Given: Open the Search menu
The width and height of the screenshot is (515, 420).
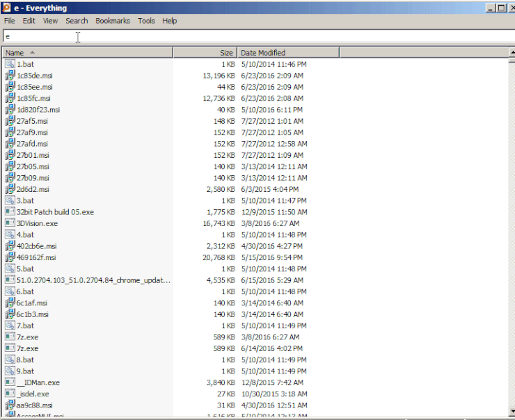Looking at the screenshot, I should (x=77, y=21).
